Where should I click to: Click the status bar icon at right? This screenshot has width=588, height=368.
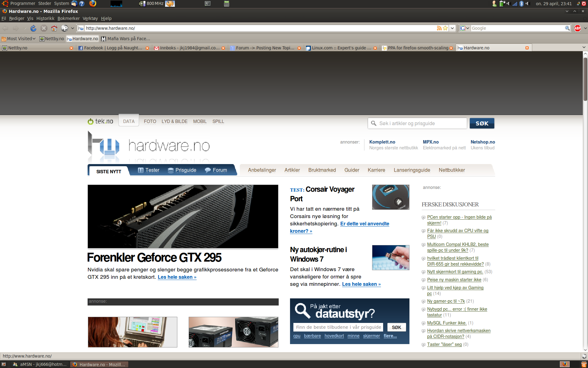point(584,356)
